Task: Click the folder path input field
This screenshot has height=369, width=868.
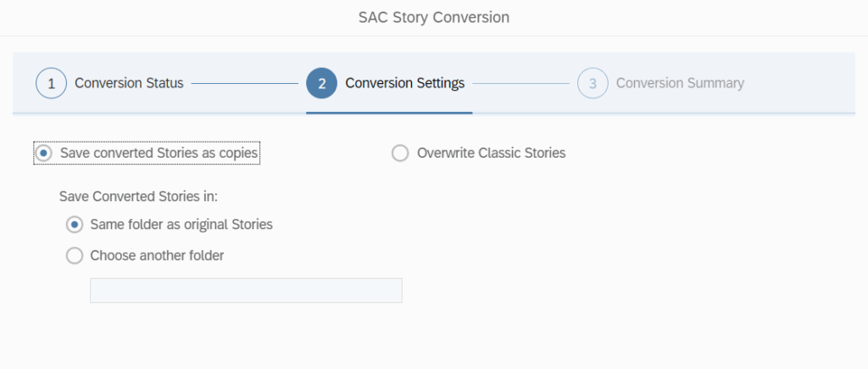Action: click(x=246, y=290)
